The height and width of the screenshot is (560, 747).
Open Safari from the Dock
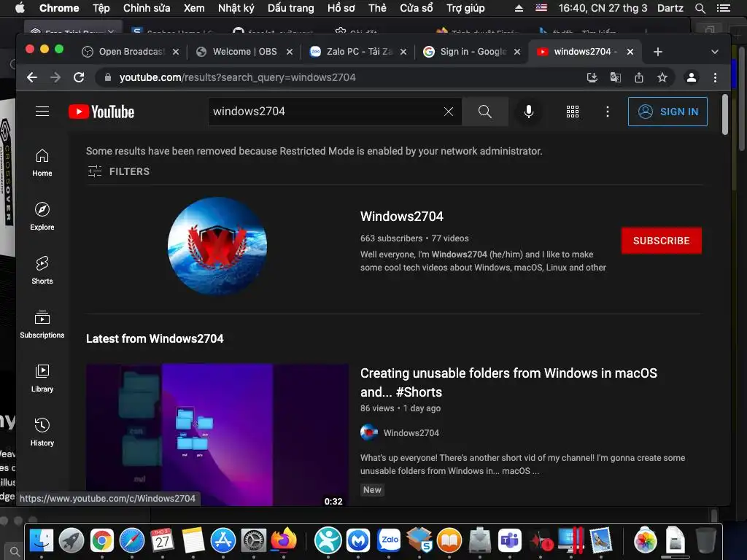(x=132, y=540)
